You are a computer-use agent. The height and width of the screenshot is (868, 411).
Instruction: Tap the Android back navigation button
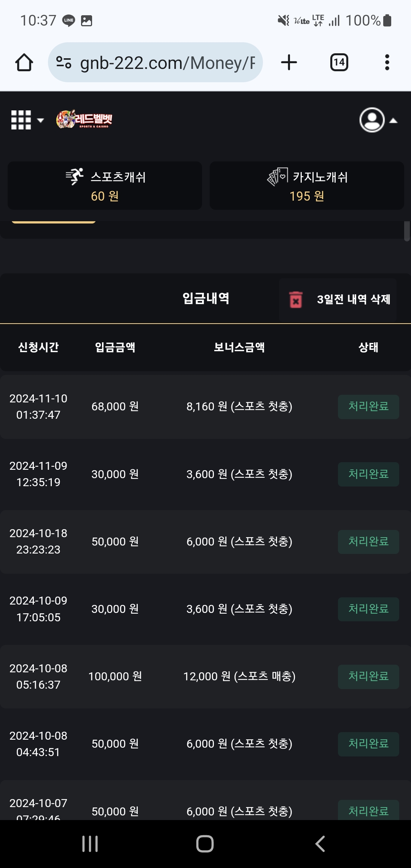(x=320, y=844)
